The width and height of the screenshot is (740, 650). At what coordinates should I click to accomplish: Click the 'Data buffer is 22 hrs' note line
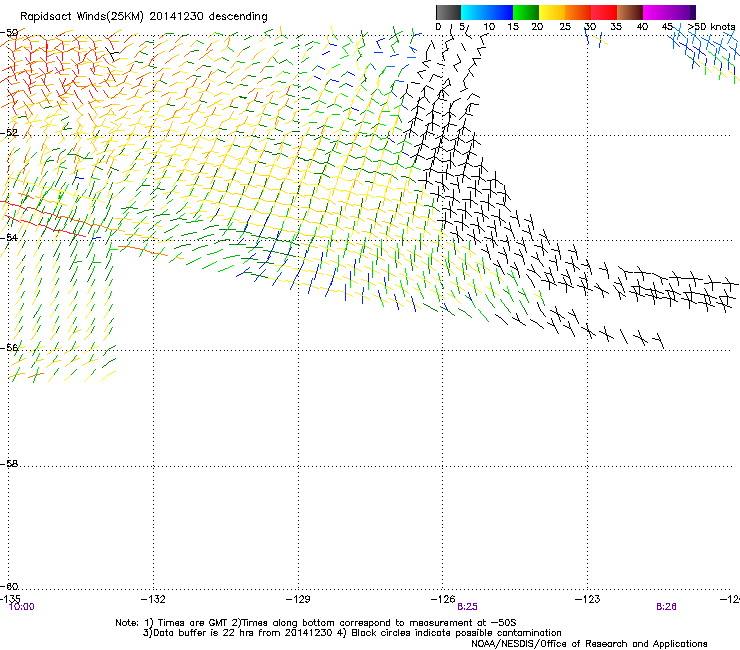point(352,633)
